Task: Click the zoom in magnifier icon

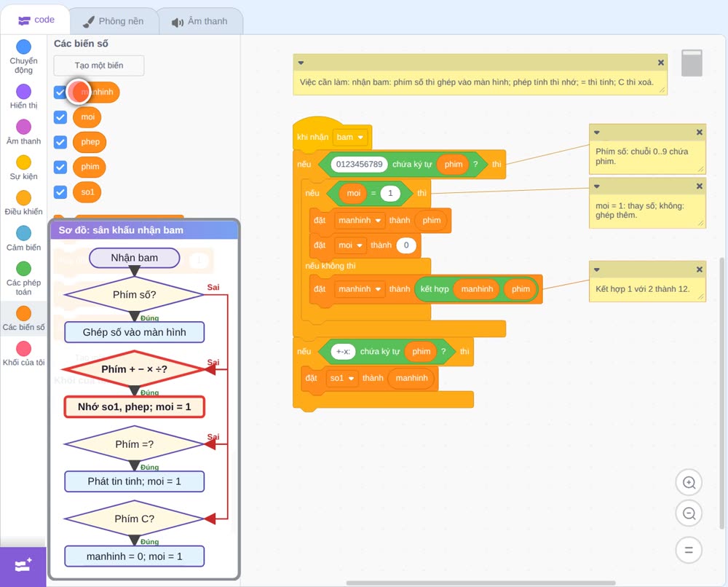Action: click(x=689, y=483)
